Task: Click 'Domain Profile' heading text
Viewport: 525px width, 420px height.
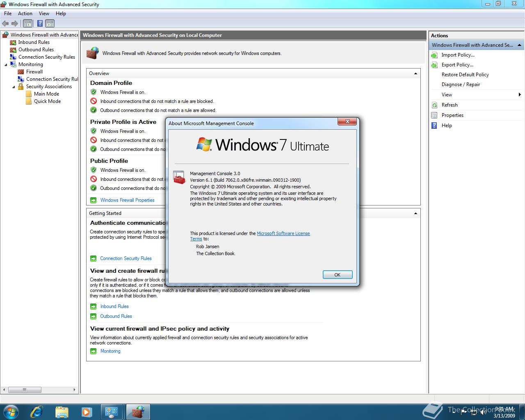Action: tap(111, 83)
